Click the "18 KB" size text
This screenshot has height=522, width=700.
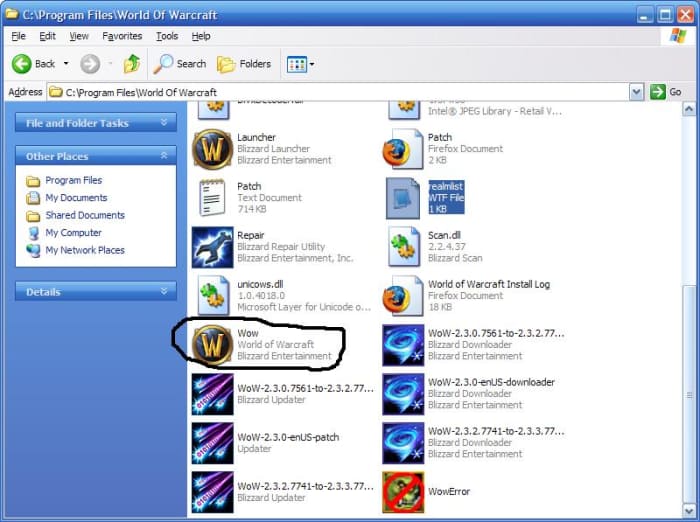[x=440, y=307]
